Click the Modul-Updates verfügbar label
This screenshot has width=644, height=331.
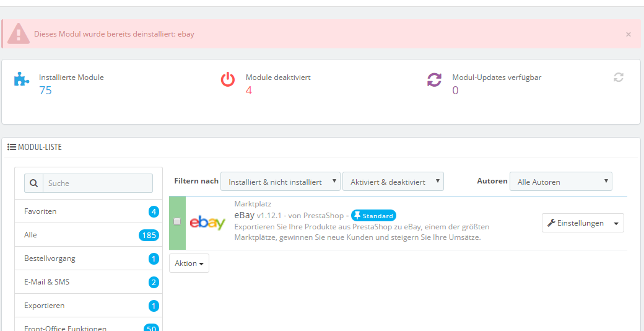497,77
